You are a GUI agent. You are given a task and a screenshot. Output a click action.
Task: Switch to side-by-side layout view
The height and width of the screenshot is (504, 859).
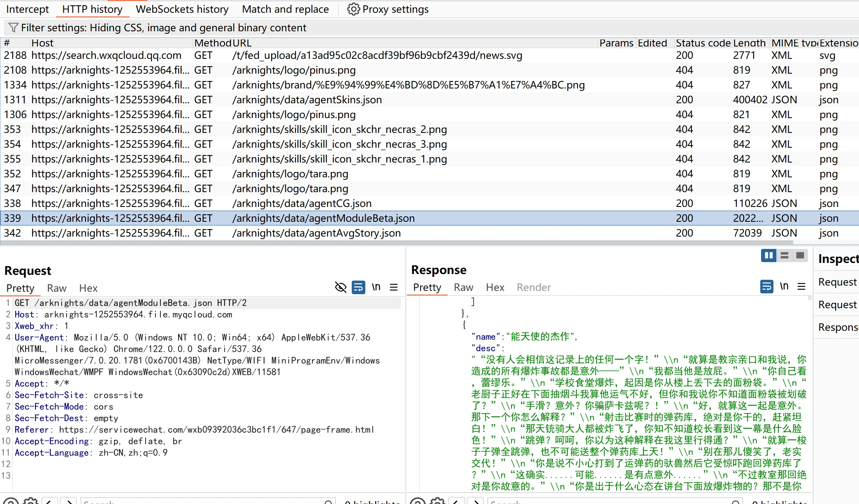[x=768, y=255]
